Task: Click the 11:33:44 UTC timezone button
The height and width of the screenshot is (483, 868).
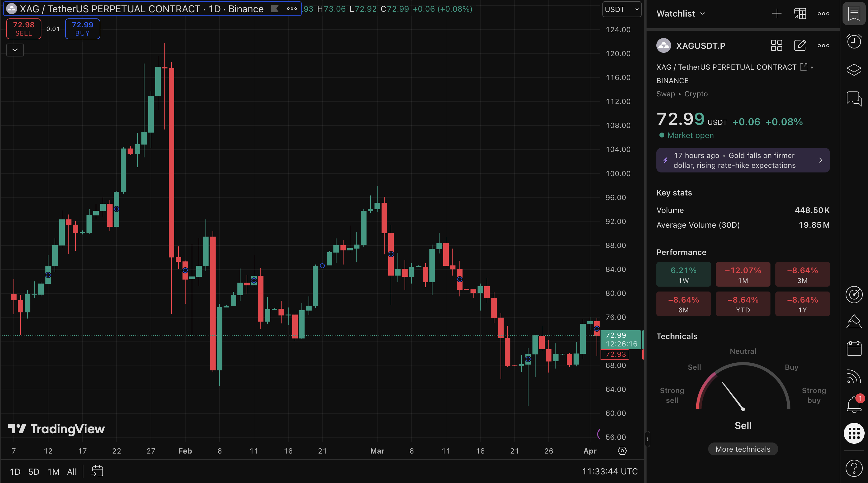Action: pos(609,471)
